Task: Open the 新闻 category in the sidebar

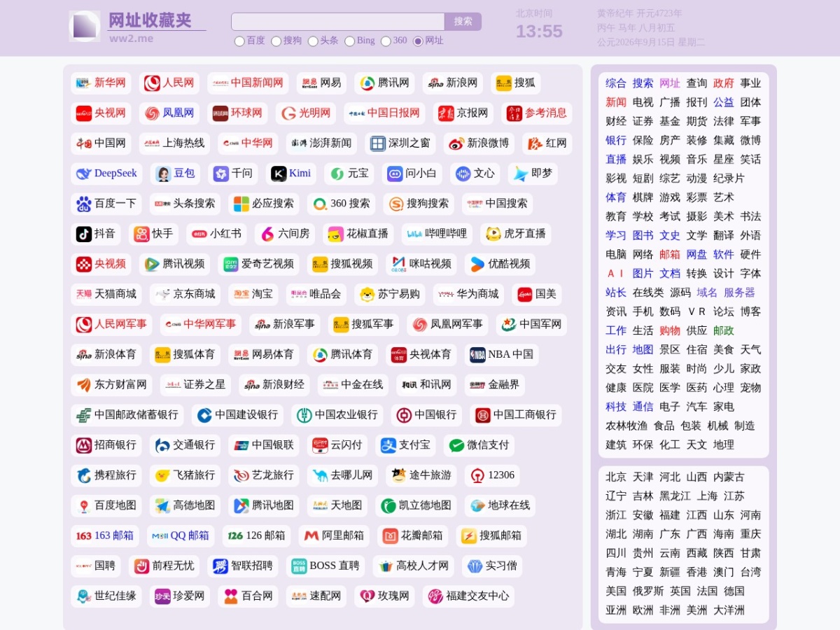Action: click(616, 102)
